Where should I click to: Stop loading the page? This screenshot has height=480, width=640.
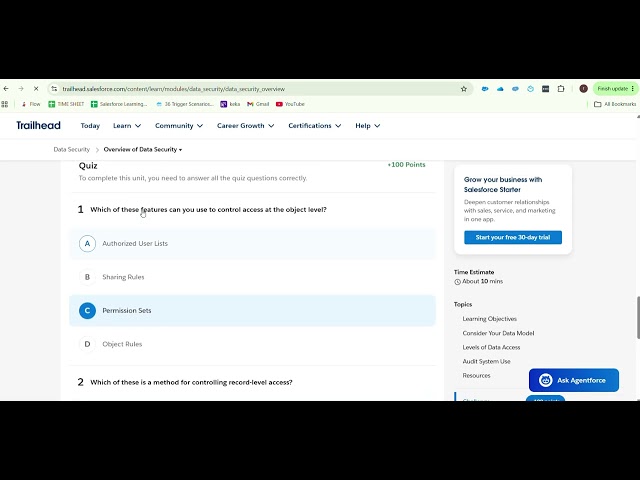pyautogui.click(x=36, y=89)
